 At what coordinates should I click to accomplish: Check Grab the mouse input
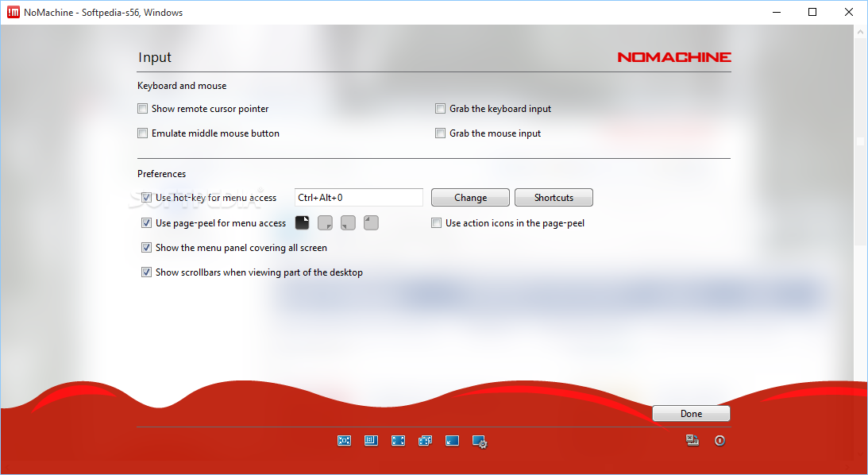(x=440, y=133)
